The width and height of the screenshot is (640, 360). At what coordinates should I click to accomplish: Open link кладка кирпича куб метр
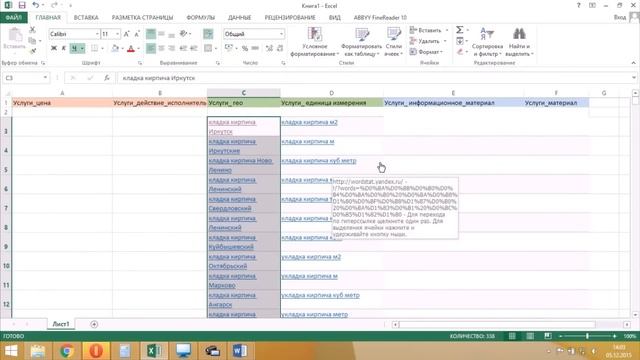pyautogui.click(x=319, y=160)
